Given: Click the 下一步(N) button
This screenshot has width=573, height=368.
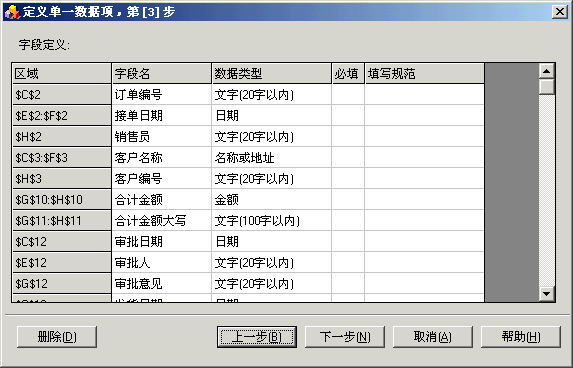Looking at the screenshot, I should pyautogui.click(x=345, y=337).
